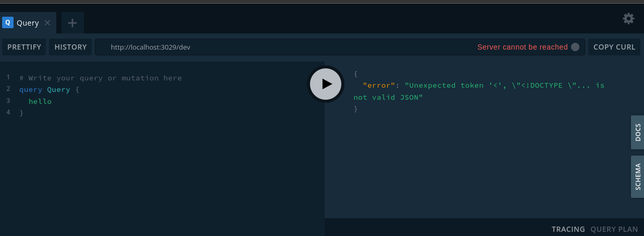Click the comment line "# Write your query or mutation here"
The height and width of the screenshot is (236, 644).
tap(101, 78)
